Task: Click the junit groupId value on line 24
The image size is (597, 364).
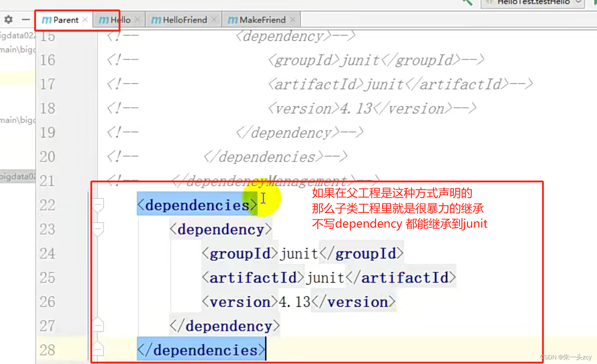Action: [x=299, y=253]
